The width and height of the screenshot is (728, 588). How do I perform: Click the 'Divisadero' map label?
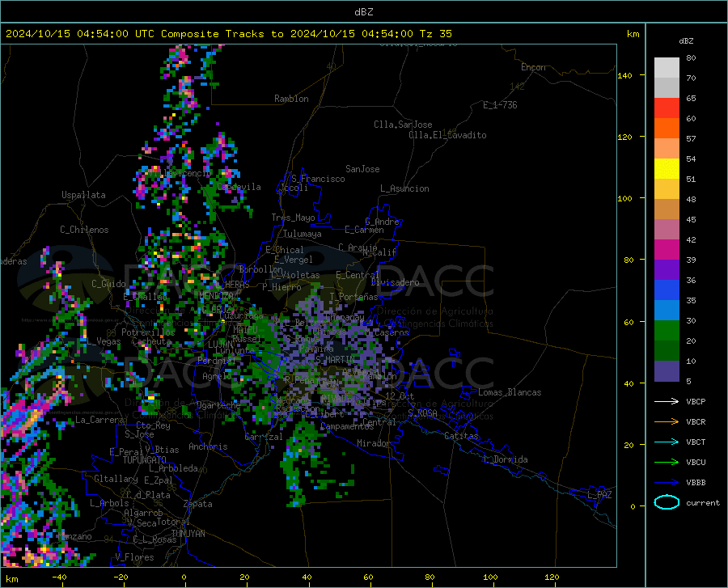point(395,282)
